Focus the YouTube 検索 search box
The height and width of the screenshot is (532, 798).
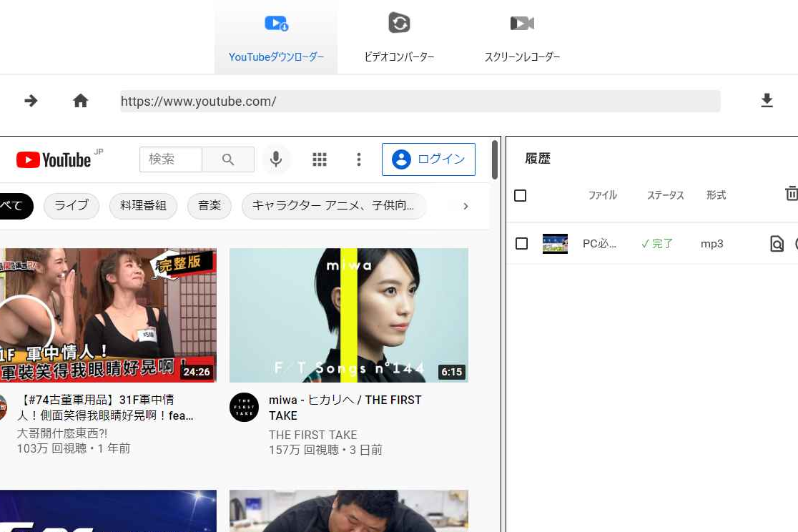coord(171,159)
